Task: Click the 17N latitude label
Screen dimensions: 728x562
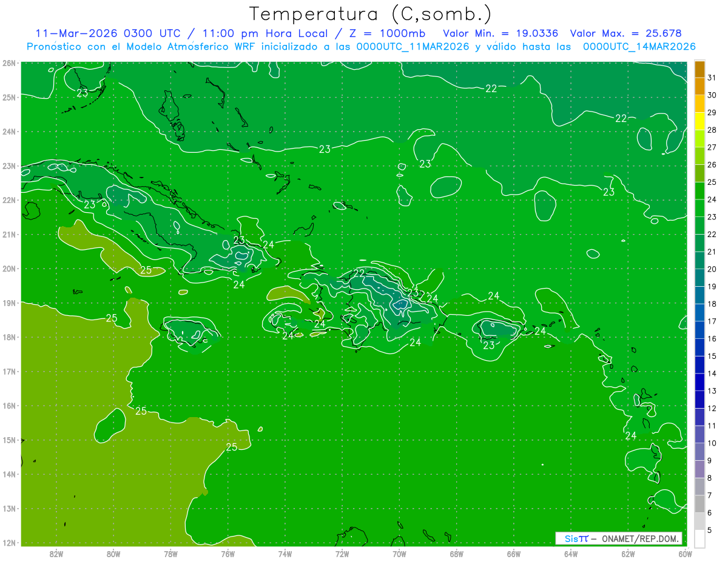Action: [x=8, y=371]
